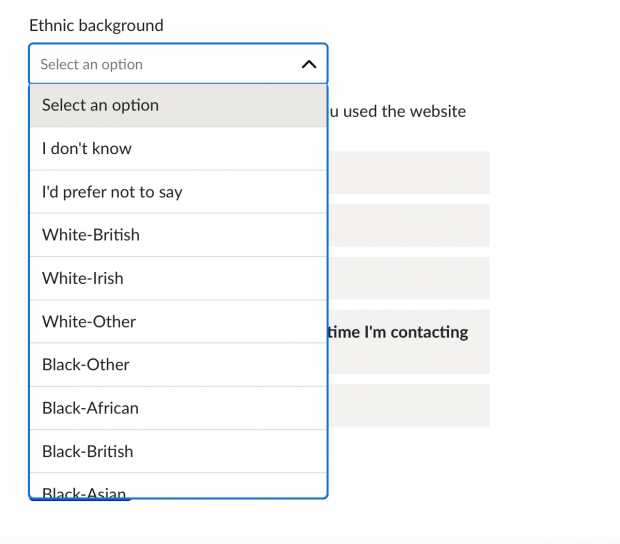Screen dimensions: 620x544
Task: Pick the "I don't know" option
Action: coord(178,149)
